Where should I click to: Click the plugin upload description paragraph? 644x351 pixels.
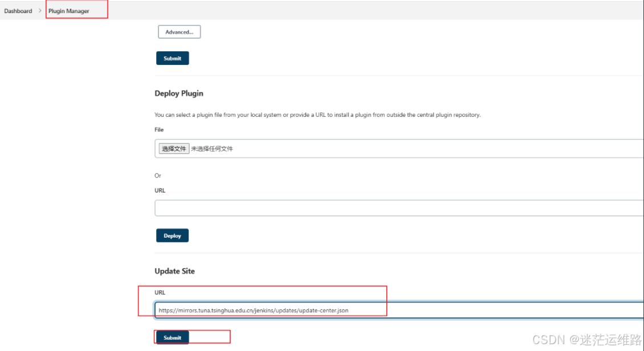[x=317, y=115]
